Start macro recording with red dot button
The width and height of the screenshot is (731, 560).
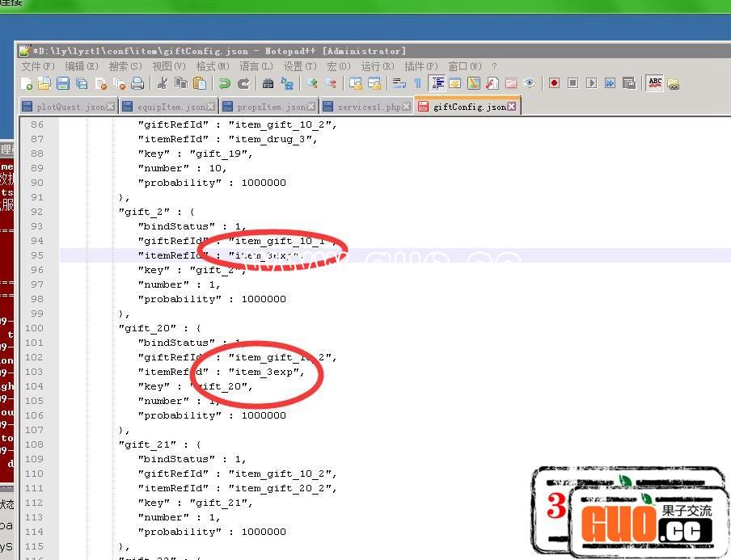pos(554,83)
